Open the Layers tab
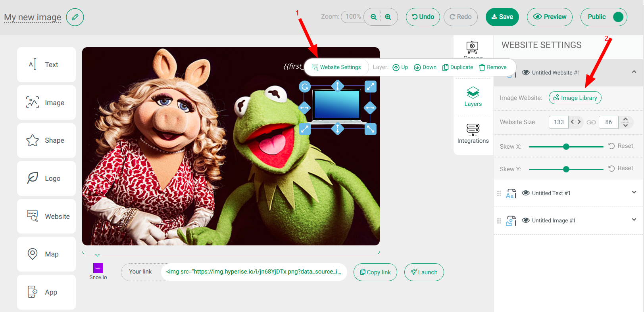This screenshot has width=644, height=312. tap(473, 97)
